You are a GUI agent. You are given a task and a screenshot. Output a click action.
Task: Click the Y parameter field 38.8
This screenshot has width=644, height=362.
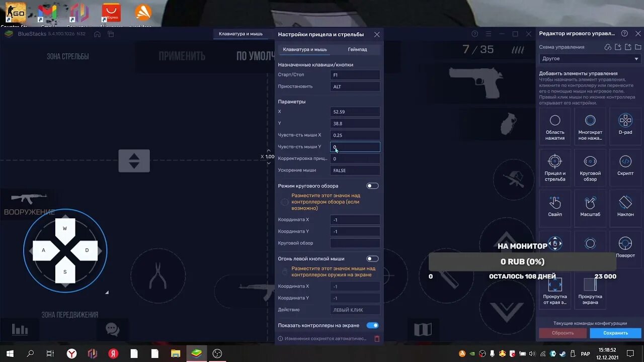pos(355,123)
